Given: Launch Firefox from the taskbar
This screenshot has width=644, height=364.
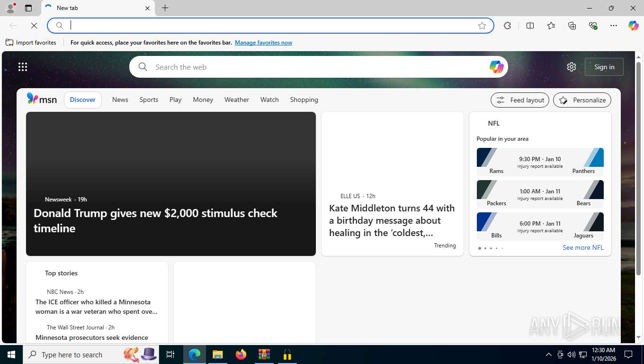Looking at the screenshot, I should (x=241, y=355).
